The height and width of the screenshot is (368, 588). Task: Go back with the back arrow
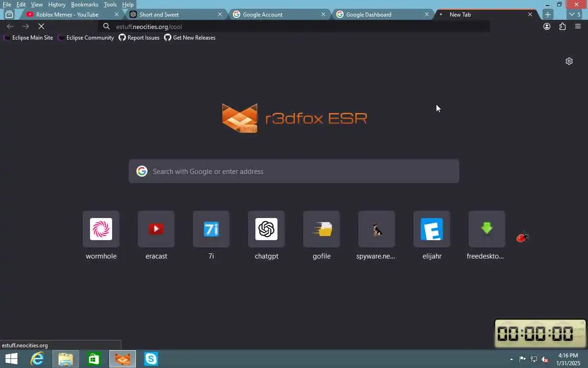(10, 27)
